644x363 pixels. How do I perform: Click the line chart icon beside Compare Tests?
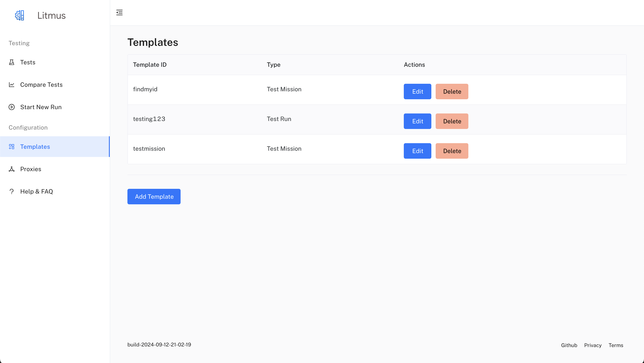(11, 85)
